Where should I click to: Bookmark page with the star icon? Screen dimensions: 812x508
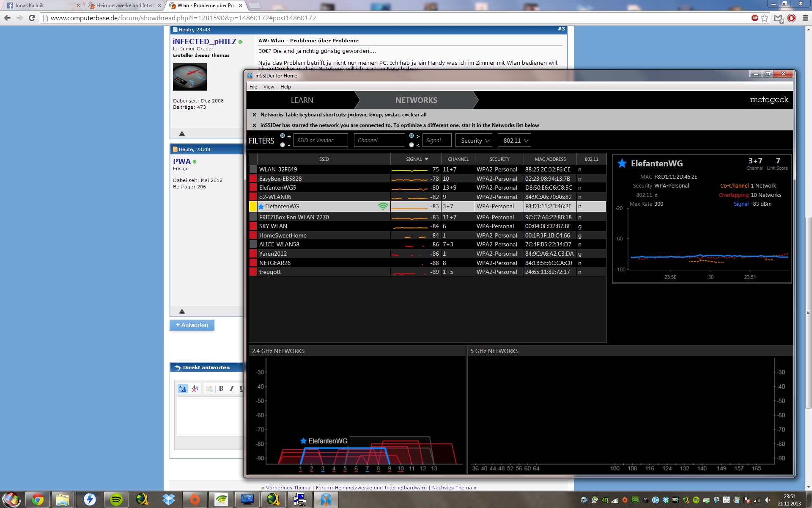point(764,18)
